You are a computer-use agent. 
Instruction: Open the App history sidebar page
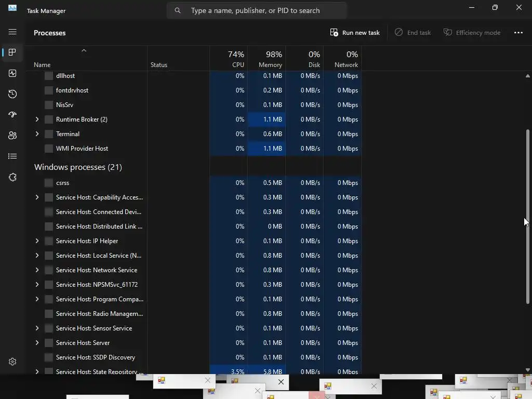(x=12, y=94)
